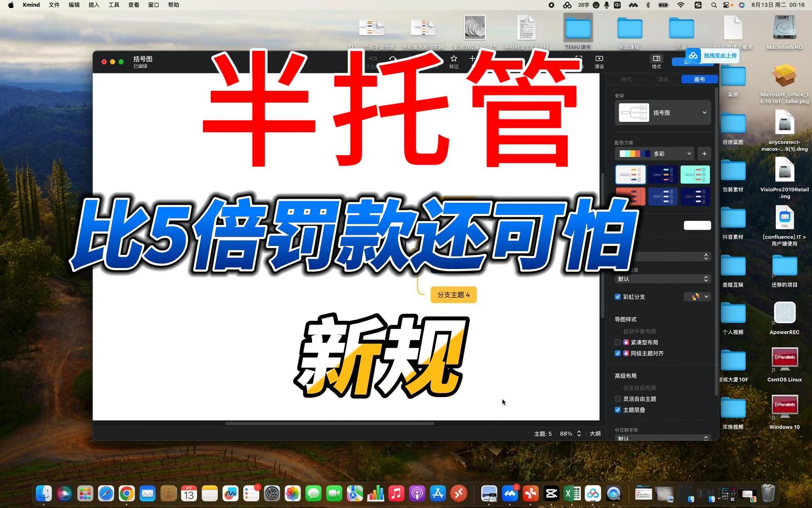
Task: Click the 标记 star icon in Xmind toolbar
Action: pos(454,59)
